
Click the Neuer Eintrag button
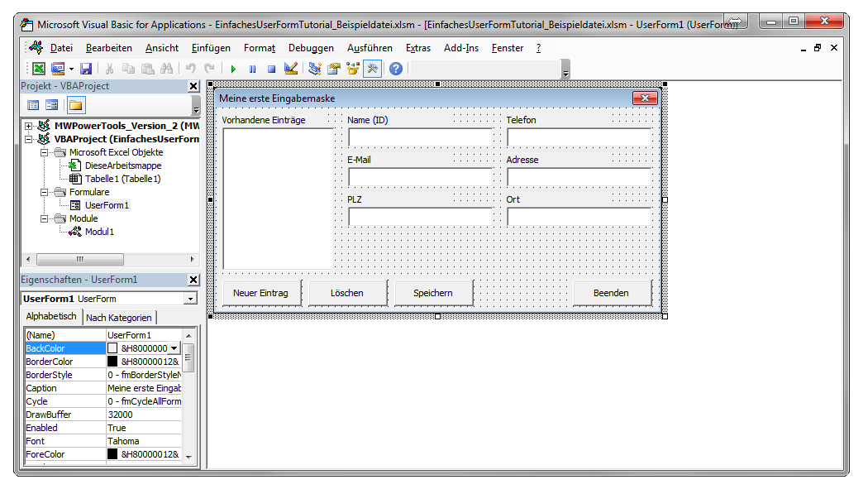(260, 293)
